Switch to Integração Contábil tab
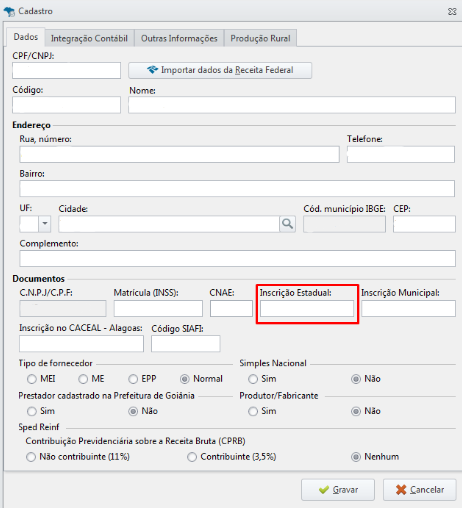Screen dimensions: 462x511 click(89, 38)
